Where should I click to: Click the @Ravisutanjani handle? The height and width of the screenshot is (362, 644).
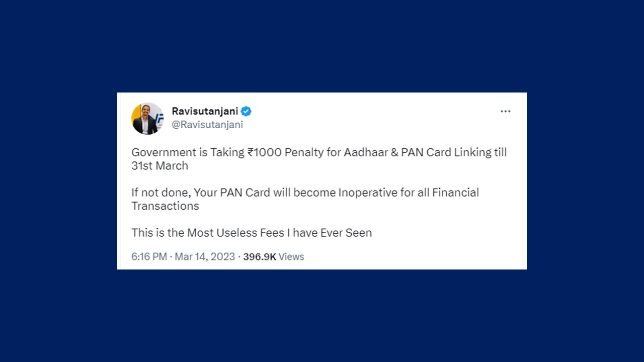207,125
